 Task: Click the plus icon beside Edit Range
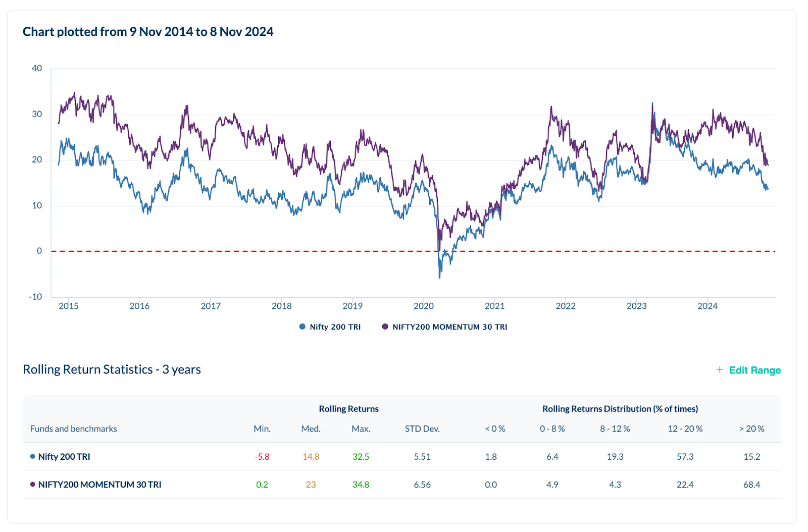click(720, 370)
